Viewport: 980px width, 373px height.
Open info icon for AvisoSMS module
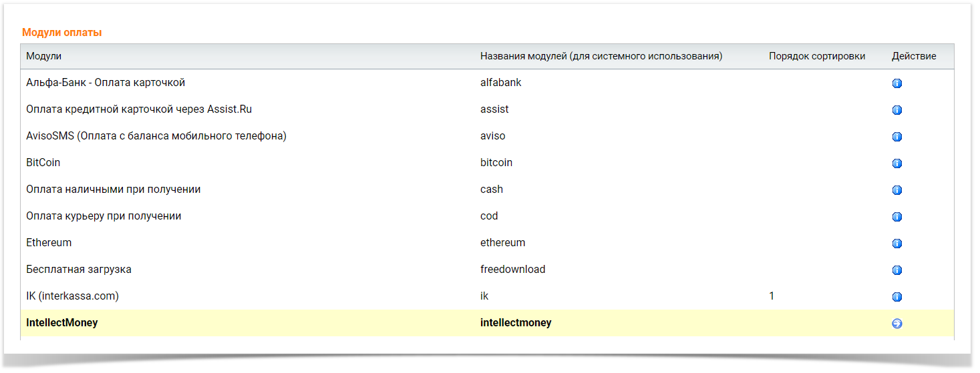(897, 137)
